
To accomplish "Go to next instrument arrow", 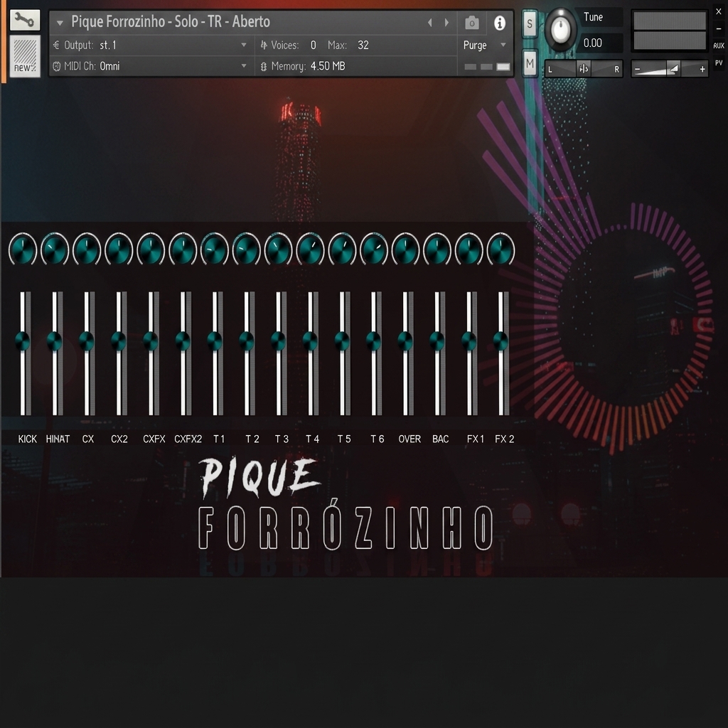I will pos(446,22).
